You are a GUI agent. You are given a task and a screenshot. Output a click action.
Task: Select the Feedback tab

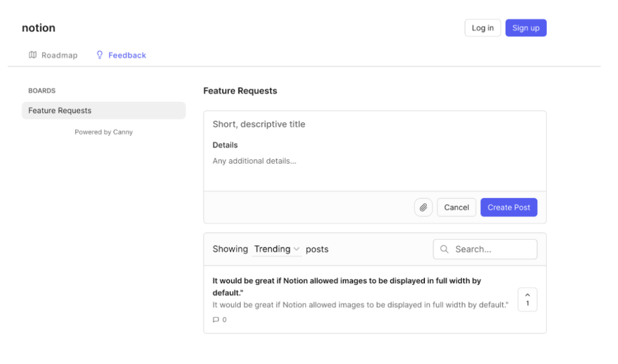pos(126,55)
